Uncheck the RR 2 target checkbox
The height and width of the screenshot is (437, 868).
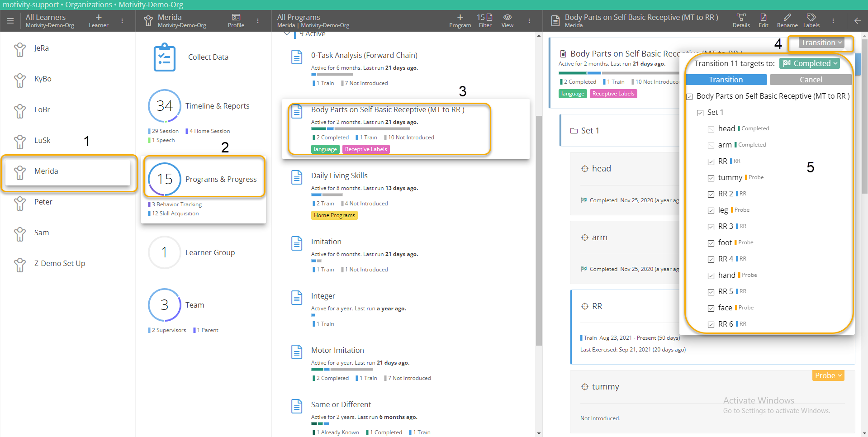711,194
